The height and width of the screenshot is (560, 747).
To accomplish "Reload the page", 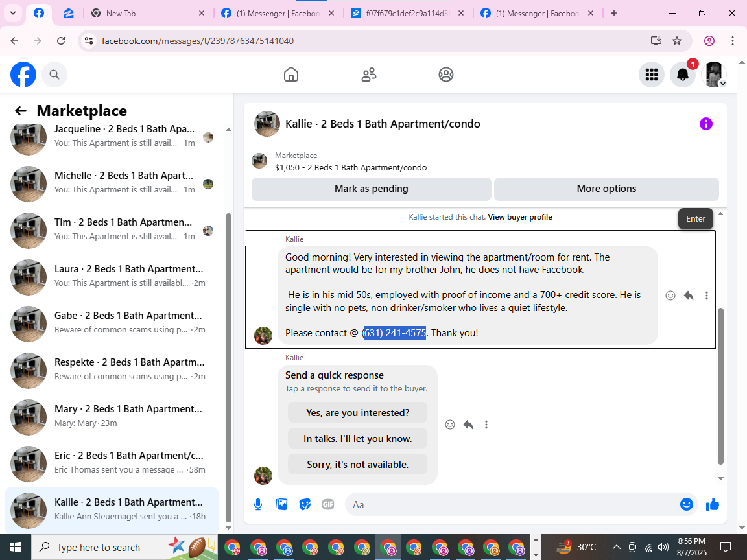I will (61, 41).
